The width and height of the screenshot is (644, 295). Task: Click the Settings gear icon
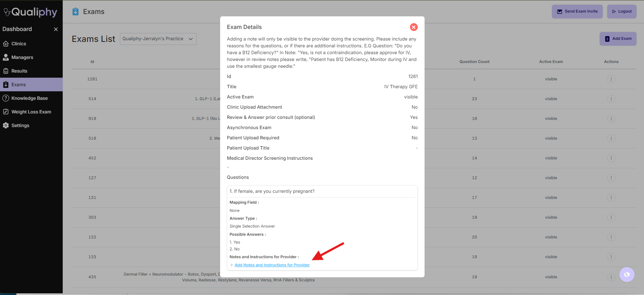6,125
